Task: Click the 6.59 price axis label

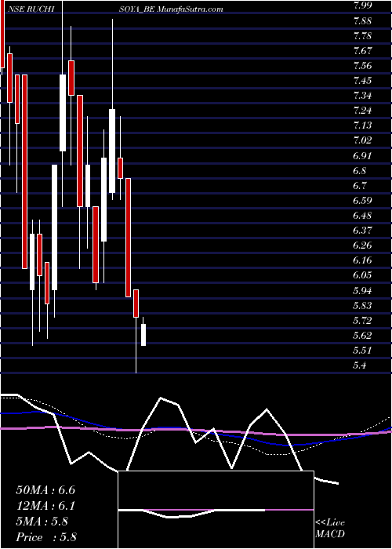Action: [x=363, y=200]
